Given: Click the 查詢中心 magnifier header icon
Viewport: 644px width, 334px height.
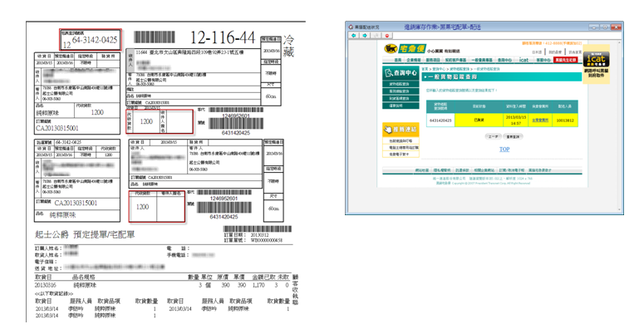Looking at the screenshot, I should click(400, 72).
